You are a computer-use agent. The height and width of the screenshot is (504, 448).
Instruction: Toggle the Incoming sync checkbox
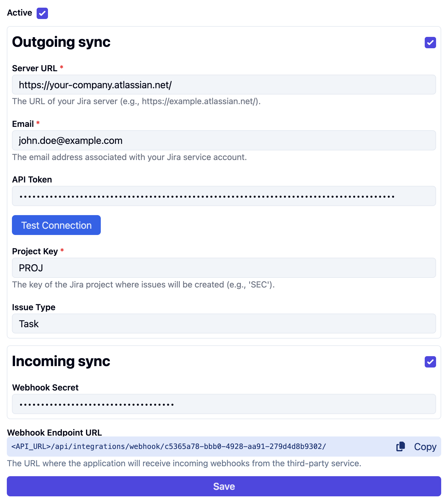(x=430, y=362)
